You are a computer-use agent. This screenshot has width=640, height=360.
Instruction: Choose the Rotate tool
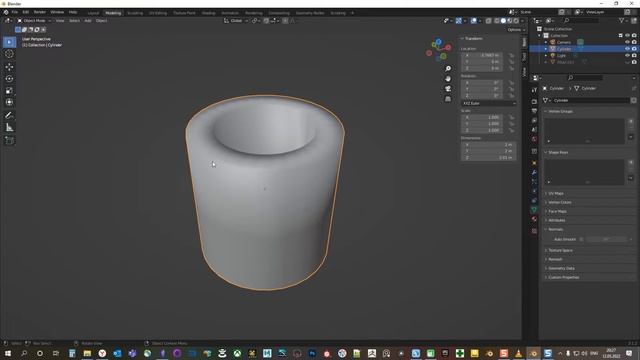click(x=9, y=79)
